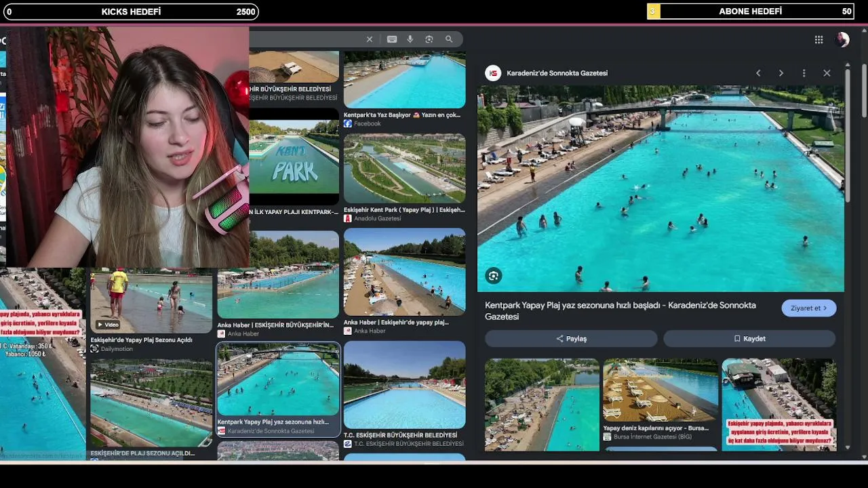The image size is (868, 488).
Task: Search inside the preview image with the Lens icon
Action: [493, 275]
